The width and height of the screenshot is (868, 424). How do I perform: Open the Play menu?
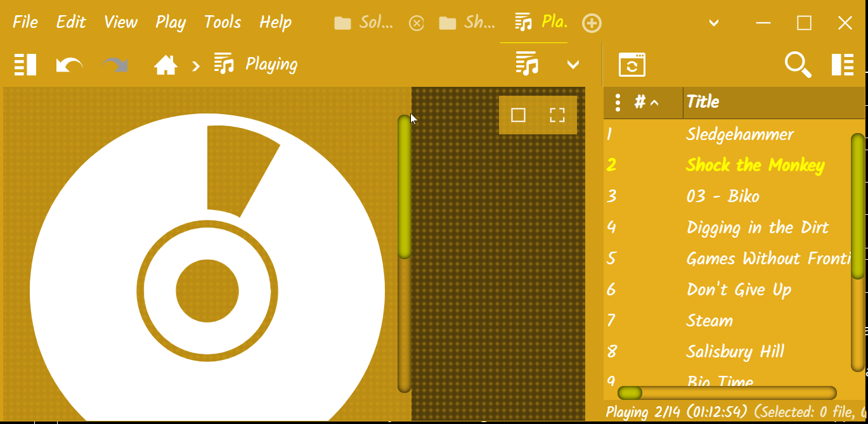pos(171,23)
